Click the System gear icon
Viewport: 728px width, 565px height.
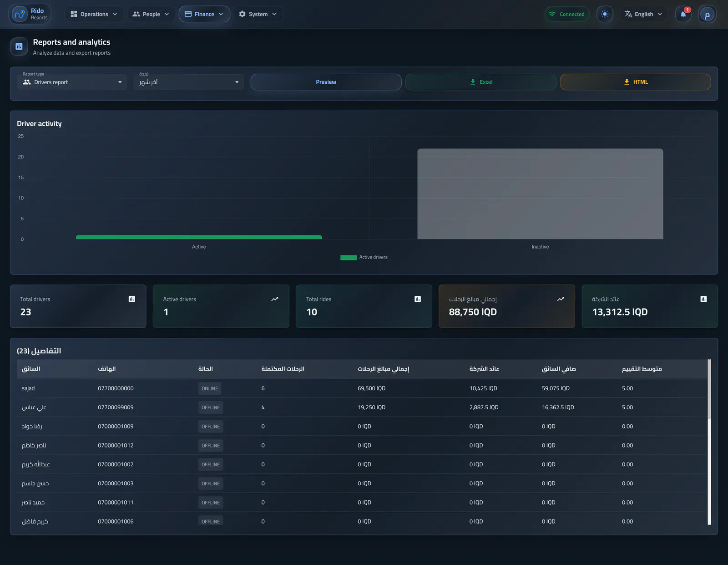point(242,14)
